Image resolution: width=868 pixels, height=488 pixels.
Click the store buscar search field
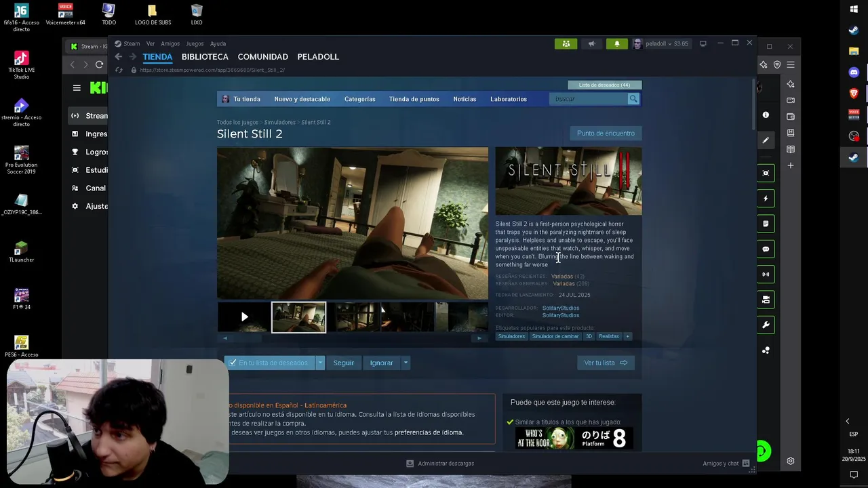tap(589, 99)
